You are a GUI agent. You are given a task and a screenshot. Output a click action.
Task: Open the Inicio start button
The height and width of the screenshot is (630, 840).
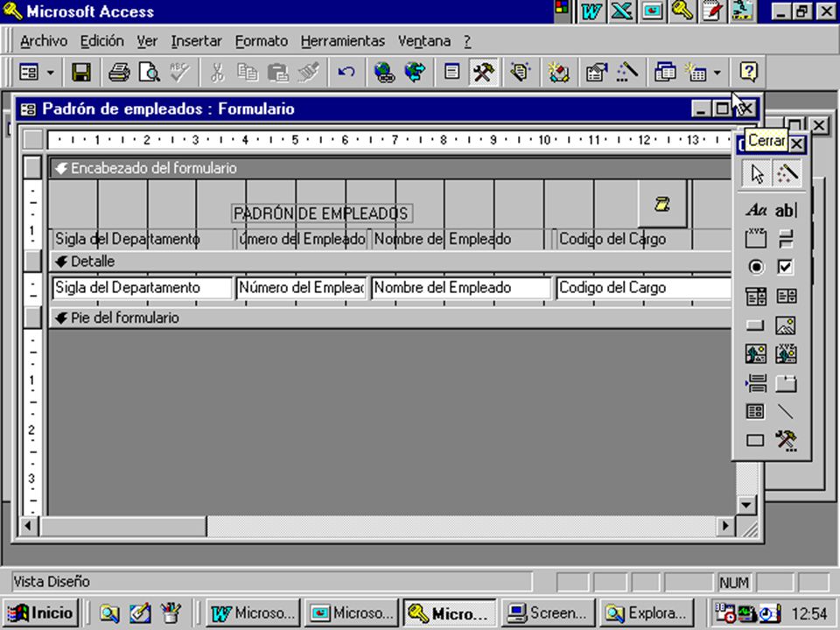click(x=41, y=612)
